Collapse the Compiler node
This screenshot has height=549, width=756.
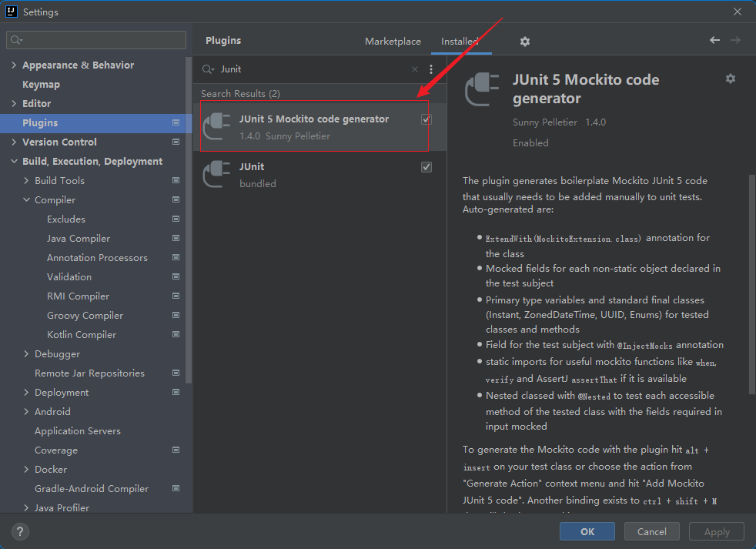[26, 199]
